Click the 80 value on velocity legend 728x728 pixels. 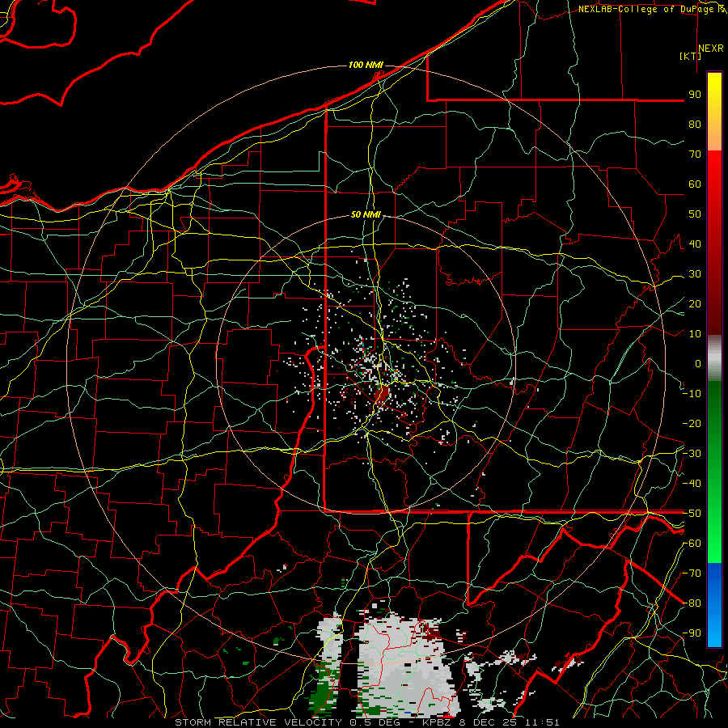(695, 125)
